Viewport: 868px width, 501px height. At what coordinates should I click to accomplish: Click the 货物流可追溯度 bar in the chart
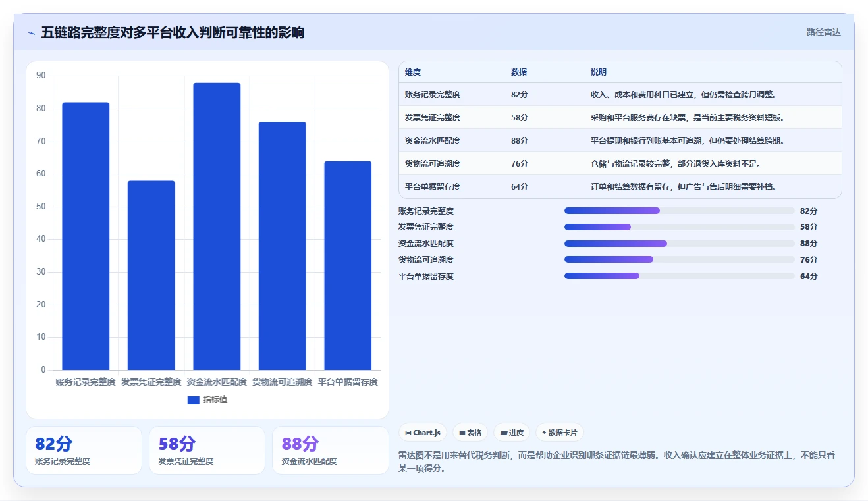tap(282, 246)
